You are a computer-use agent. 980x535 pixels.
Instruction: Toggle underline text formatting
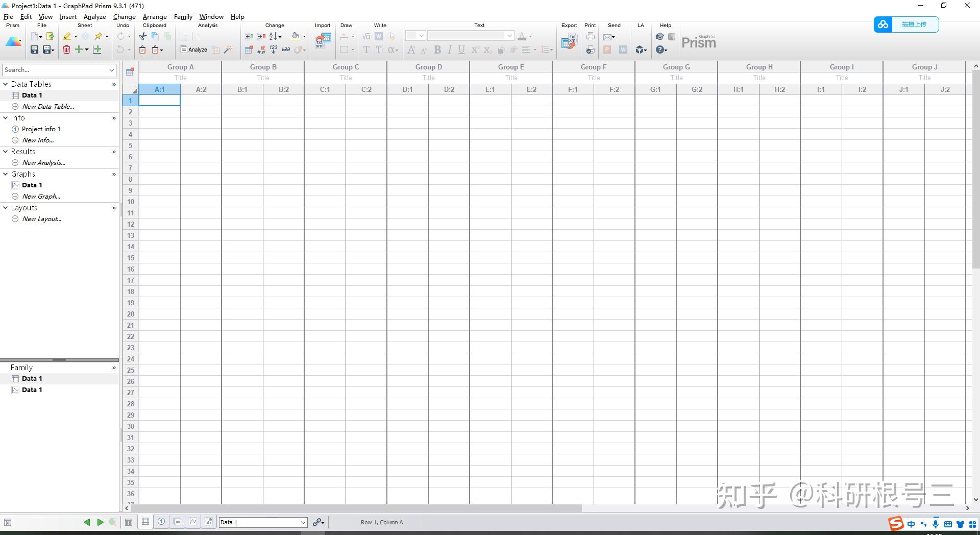pos(461,50)
